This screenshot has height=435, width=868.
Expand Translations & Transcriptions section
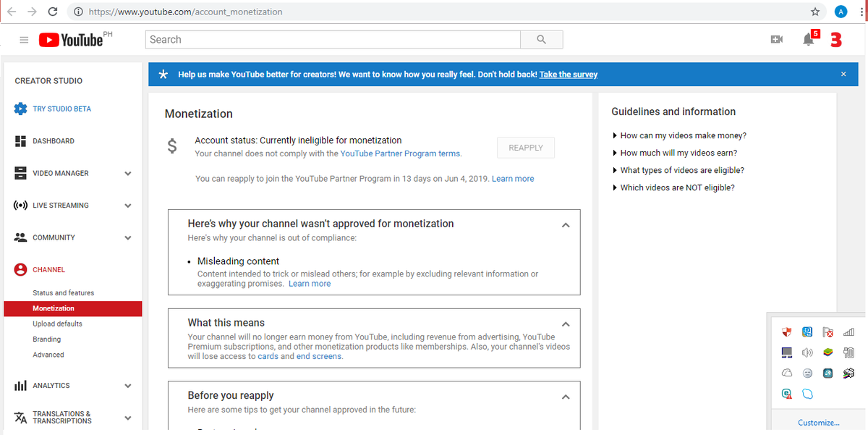(x=128, y=418)
